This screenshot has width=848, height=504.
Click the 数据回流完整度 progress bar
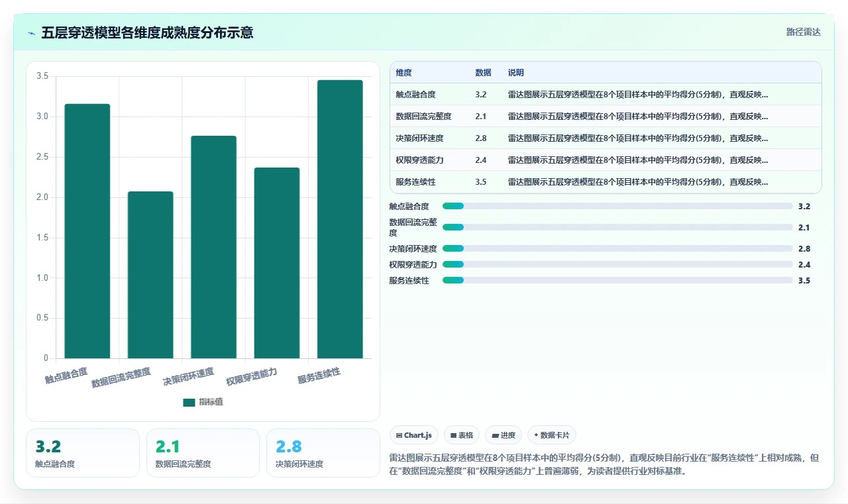617,227
